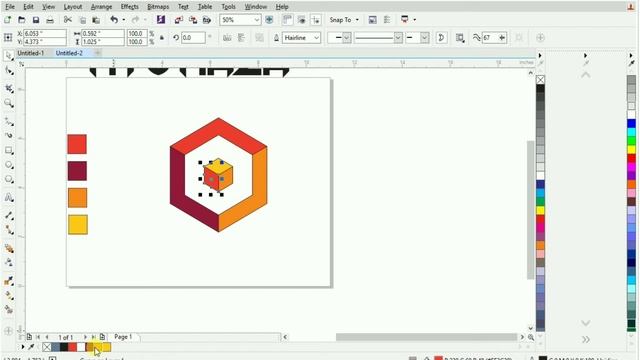
Task: Click the Open folder icon
Action: coord(22,20)
